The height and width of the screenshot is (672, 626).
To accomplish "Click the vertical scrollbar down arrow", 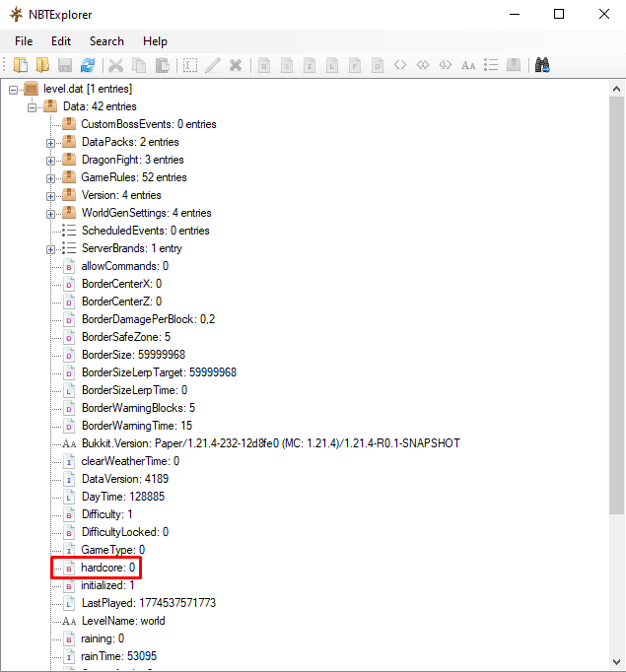I will [616, 662].
